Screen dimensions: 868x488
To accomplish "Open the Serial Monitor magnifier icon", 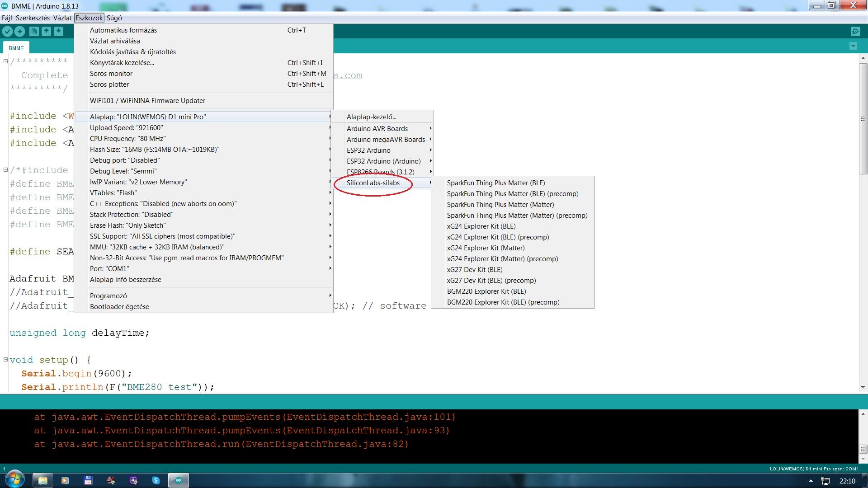I will tap(855, 31).
